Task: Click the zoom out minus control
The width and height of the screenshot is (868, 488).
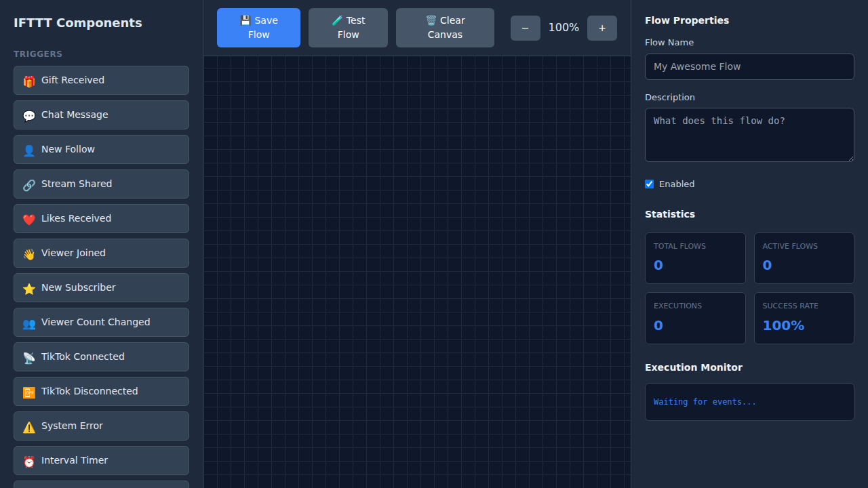Action: 525,28
